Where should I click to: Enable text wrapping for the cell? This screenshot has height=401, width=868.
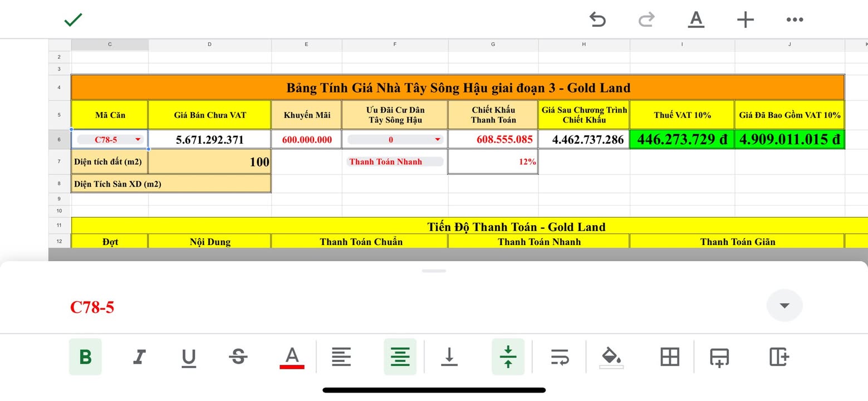(x=560, y=357)
